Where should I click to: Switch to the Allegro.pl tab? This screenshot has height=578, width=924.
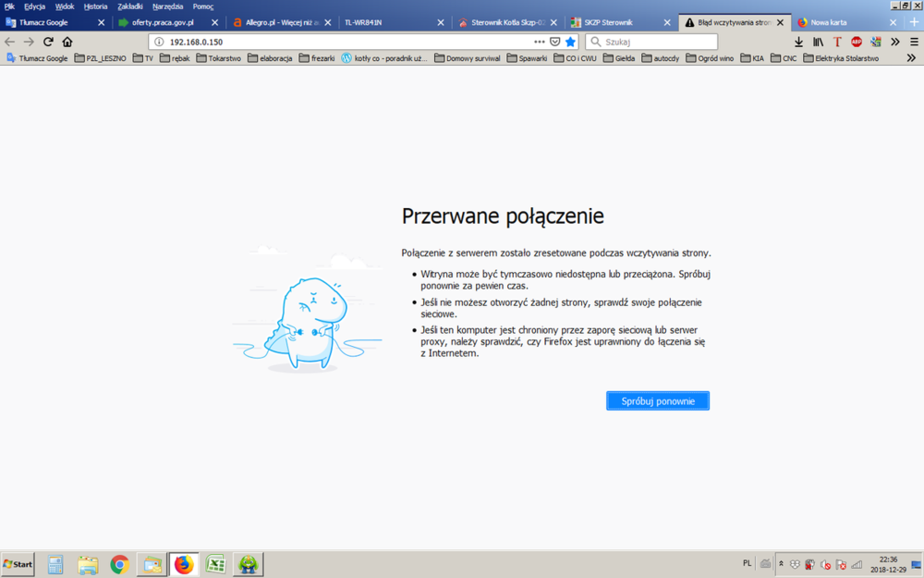coord(275,22)
